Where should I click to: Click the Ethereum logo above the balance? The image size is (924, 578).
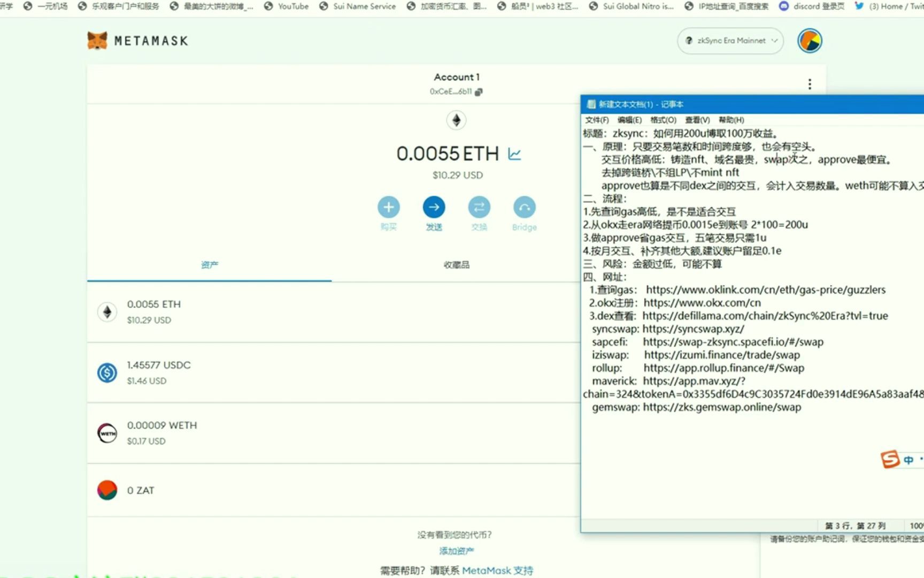click(x=456, y=120)
